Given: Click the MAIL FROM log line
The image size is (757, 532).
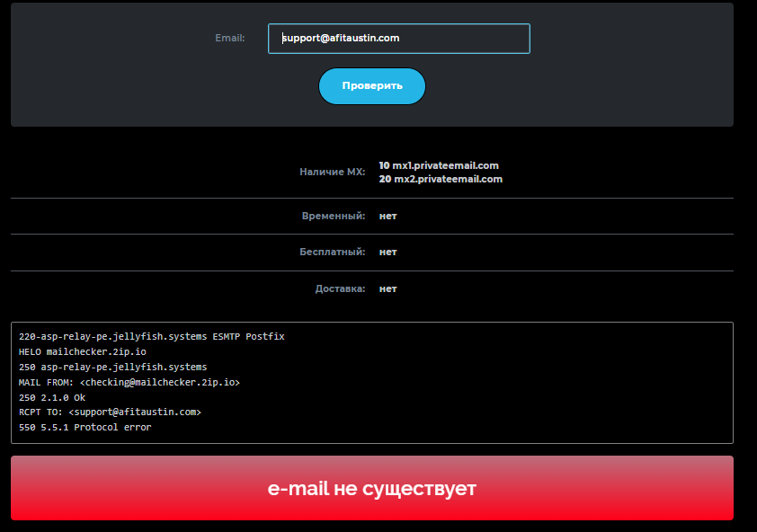Looking at the screenshot, I should [x=129, y=382].
